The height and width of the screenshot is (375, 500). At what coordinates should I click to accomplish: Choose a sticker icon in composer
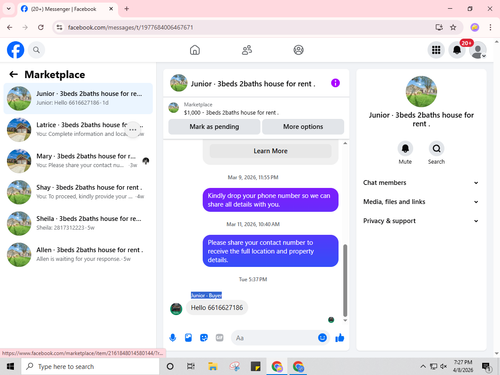(204, 338)
